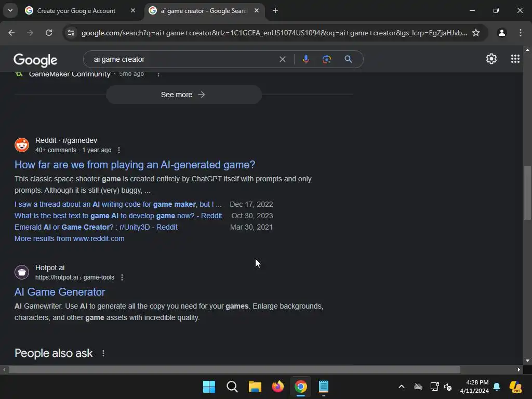Open Google quick settings gear

click(491, 59)
